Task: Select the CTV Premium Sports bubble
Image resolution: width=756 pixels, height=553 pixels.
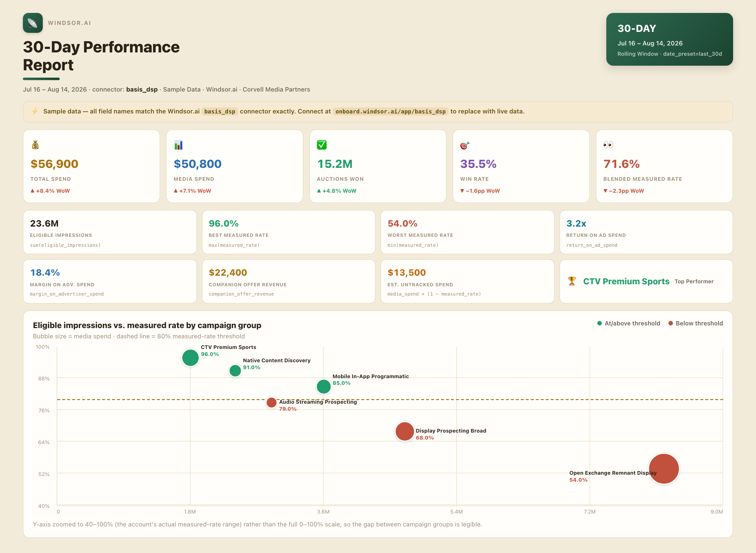Action: (x=190, y=358)
